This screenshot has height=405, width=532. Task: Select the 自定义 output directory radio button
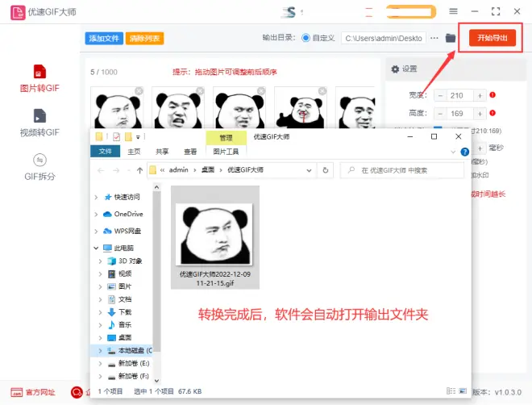tap(305, 38)
